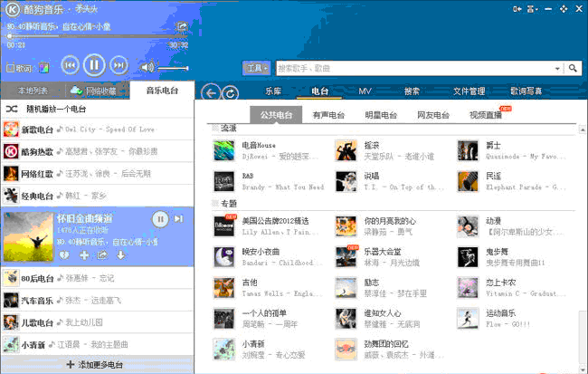Viewport: 588px width, 374px height.
Task: Share the currently playing song
Action: pos(182,26)
